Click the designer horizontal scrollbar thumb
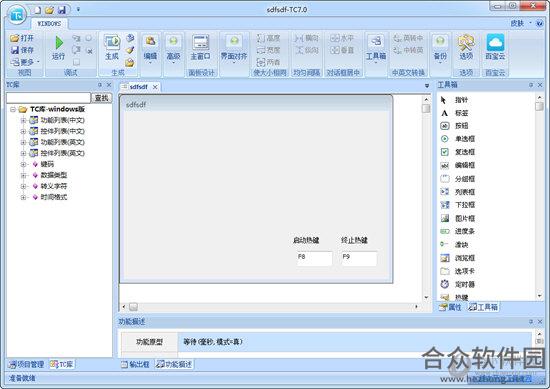550x389 pixels. [133, 307]
